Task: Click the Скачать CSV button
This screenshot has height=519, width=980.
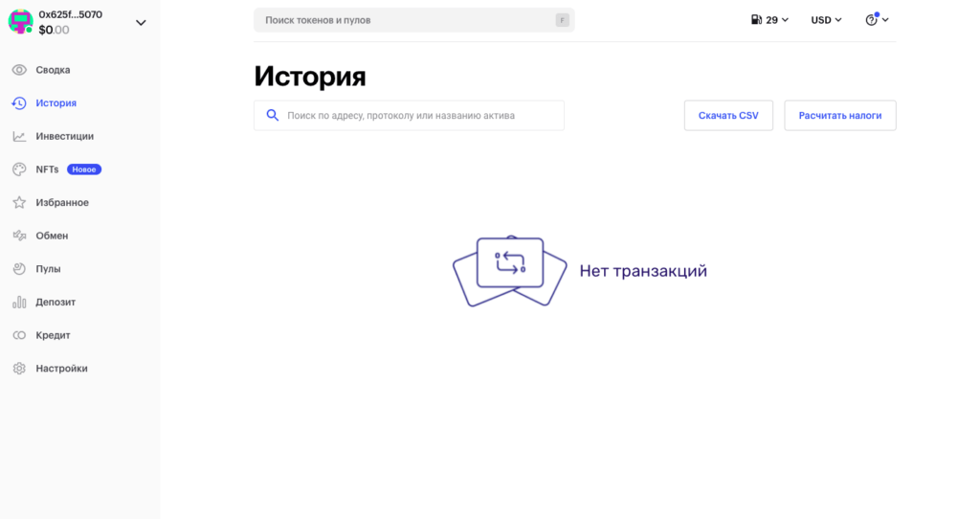Action: [728, 116]
